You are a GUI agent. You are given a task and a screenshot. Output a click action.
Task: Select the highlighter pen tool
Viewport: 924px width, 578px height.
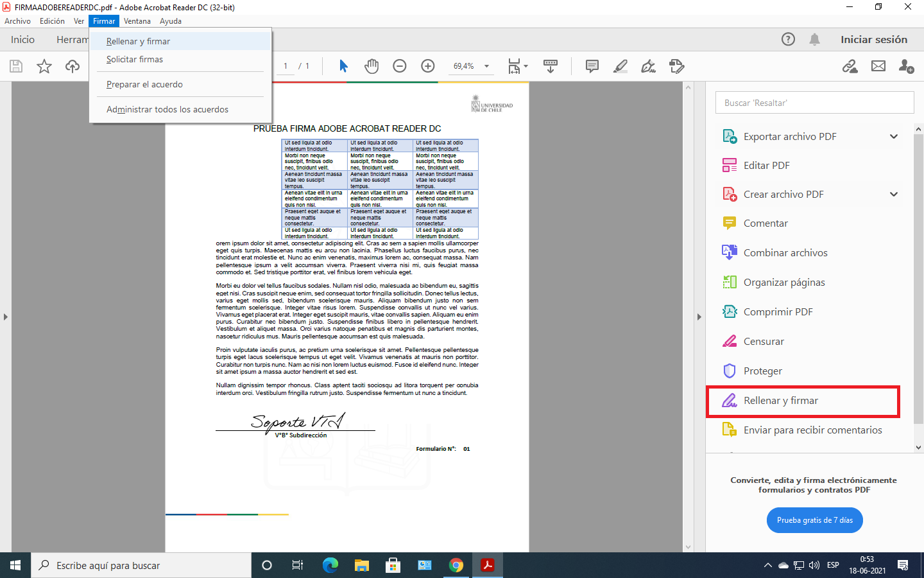coord(620,66)
